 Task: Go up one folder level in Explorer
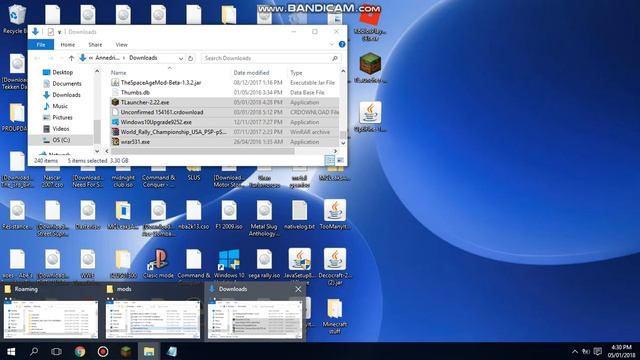tap(71, 58)
